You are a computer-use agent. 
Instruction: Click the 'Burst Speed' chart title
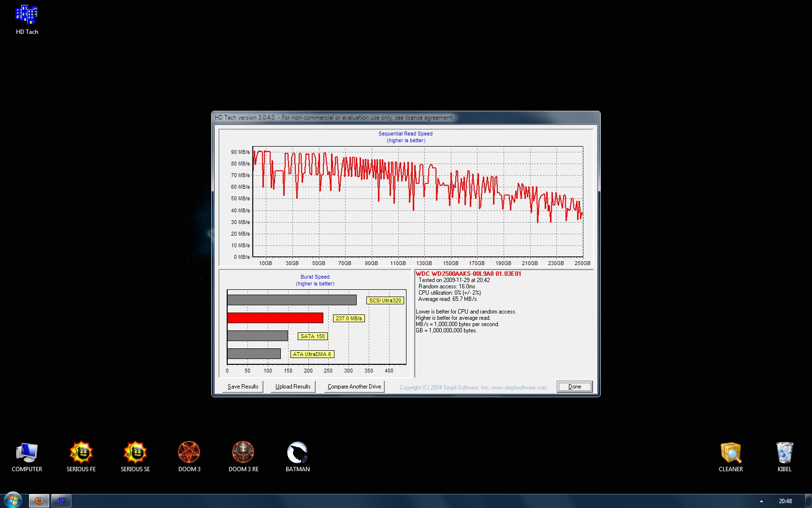pyautogui.click(x=315, y=277)
